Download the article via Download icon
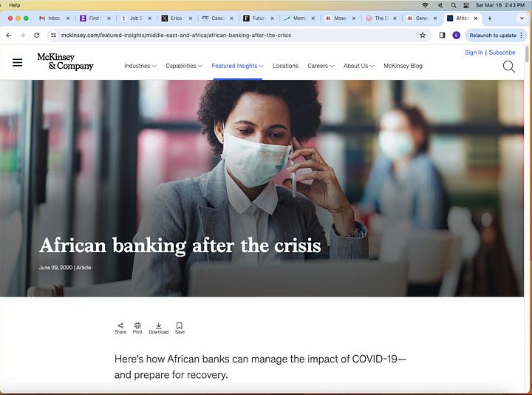This screenshot has width=532, height=395. pyautogui.click(x=158, y=328)
